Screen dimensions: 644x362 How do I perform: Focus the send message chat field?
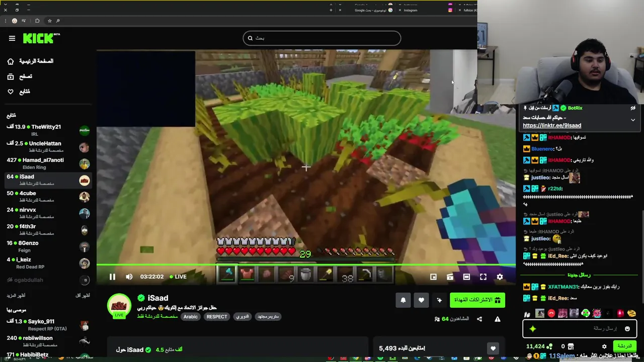pyautogui.click(x=580, y=329)
